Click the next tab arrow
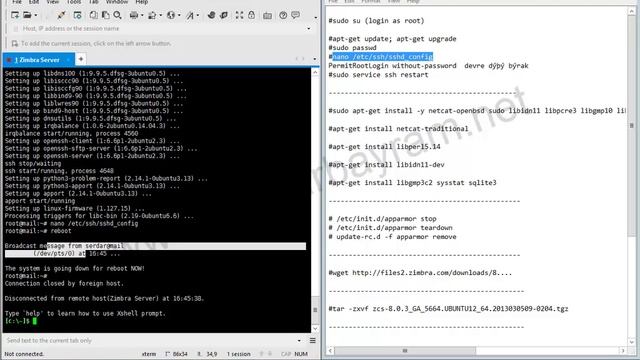This screenshot has width=640, height=360. click(x=303, y=59)
